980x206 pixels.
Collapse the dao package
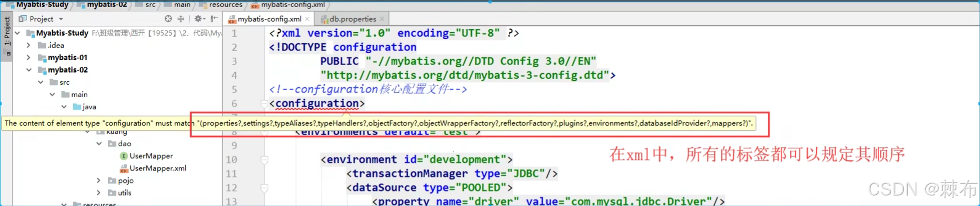click(99, 143)
